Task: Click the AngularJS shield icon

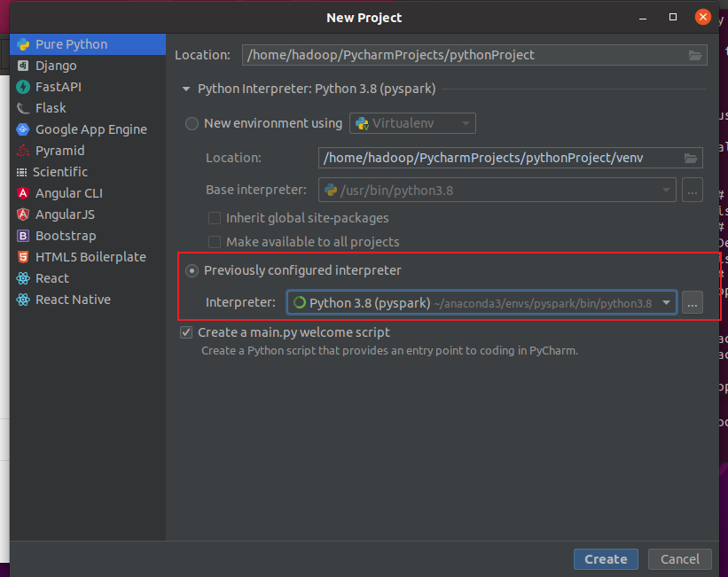Action: (23, 214)
